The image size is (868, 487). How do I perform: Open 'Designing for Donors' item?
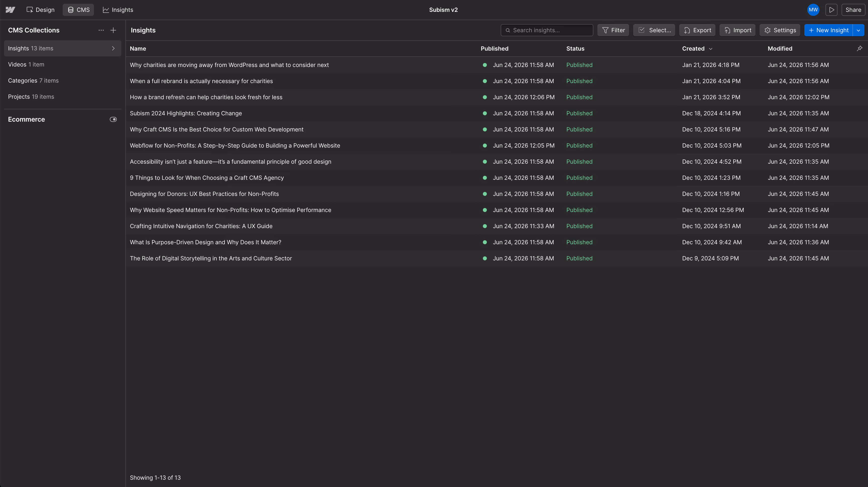[204, 194]
